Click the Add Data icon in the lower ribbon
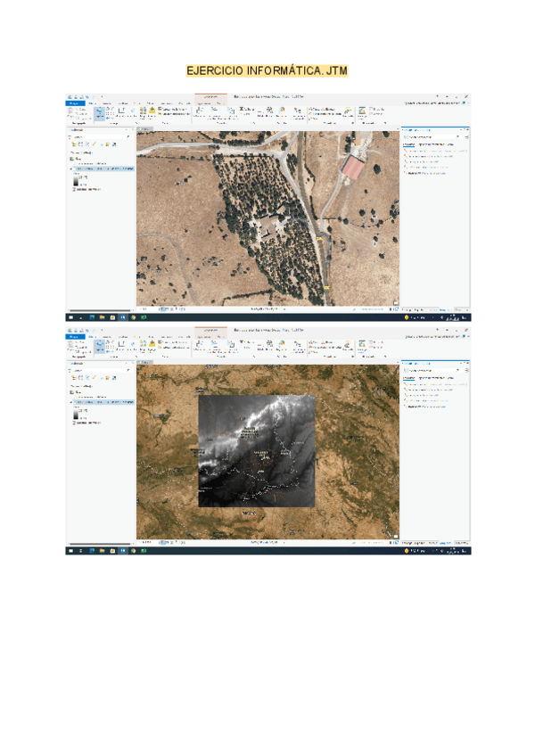 (152, 344)
